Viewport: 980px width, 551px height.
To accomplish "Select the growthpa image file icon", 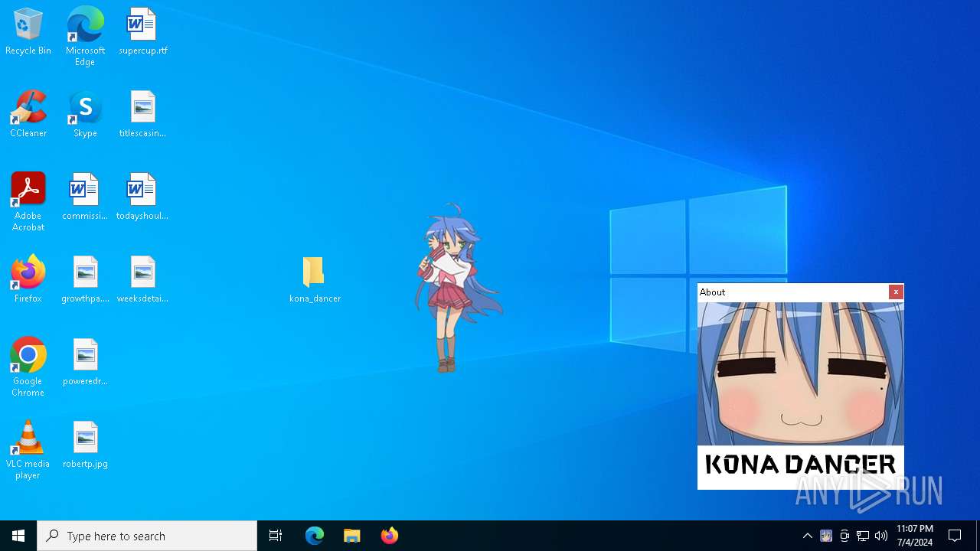I will (85, 279).
